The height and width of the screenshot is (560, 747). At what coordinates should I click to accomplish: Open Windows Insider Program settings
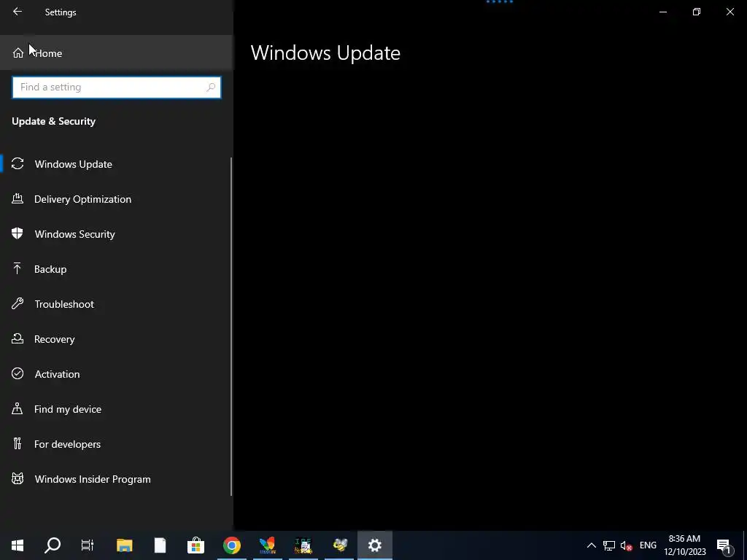click(x=115, y=479)
